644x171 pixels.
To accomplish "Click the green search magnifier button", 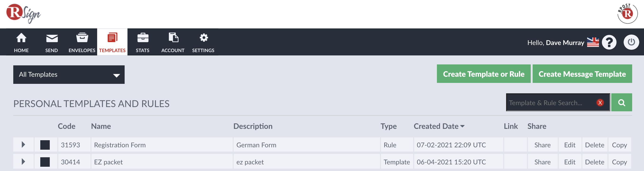I will coord(621,102).
